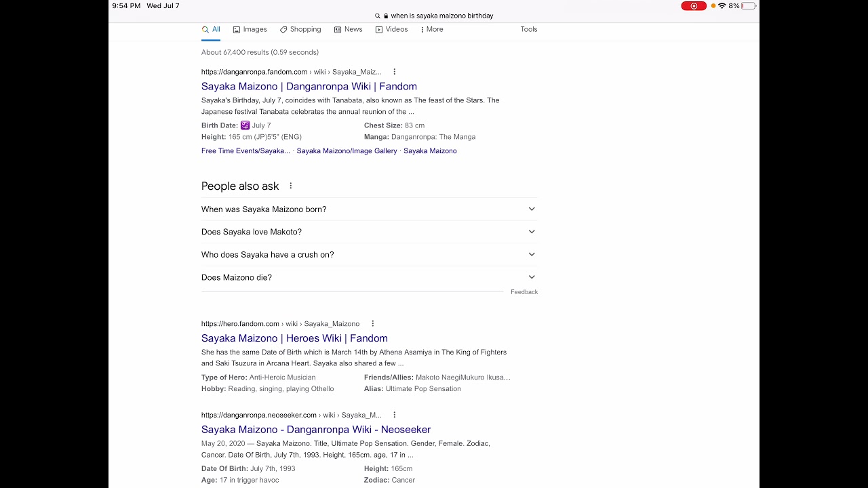Open the More search options menu
This screenshot has width=868, height=488.
click(432, 30)
